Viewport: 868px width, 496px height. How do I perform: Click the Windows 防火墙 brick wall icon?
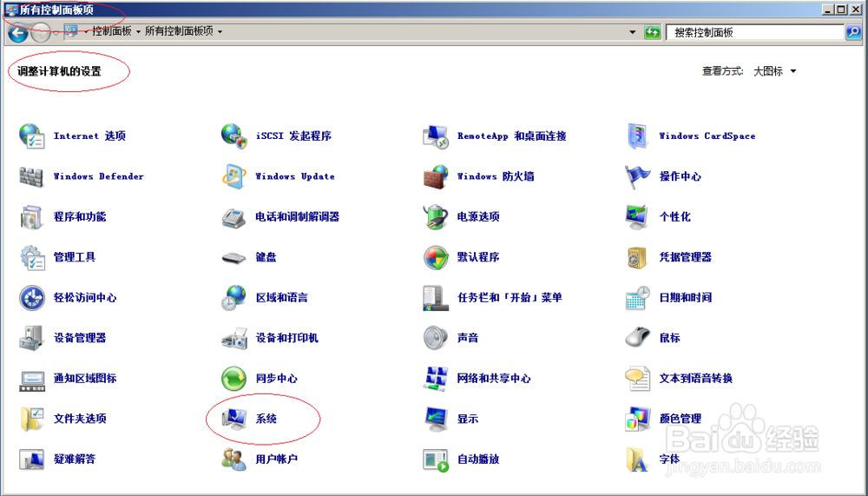tap(436, 176)
